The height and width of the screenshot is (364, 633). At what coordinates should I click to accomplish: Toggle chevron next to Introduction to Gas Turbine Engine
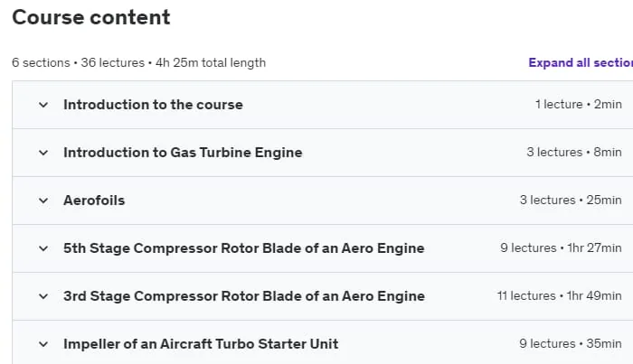(43, 153)
